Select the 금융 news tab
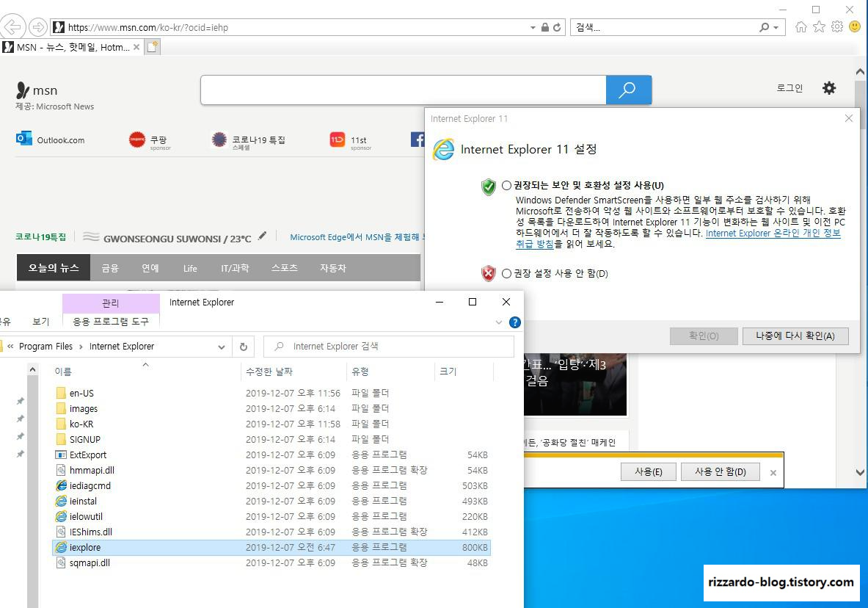The height and width of the screenshot is (608, 868). point(110,268)
